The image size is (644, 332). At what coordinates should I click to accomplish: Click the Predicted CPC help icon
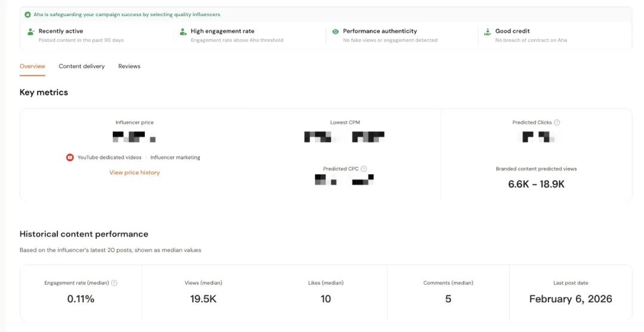pyautogui.click(x=364, y=169)
